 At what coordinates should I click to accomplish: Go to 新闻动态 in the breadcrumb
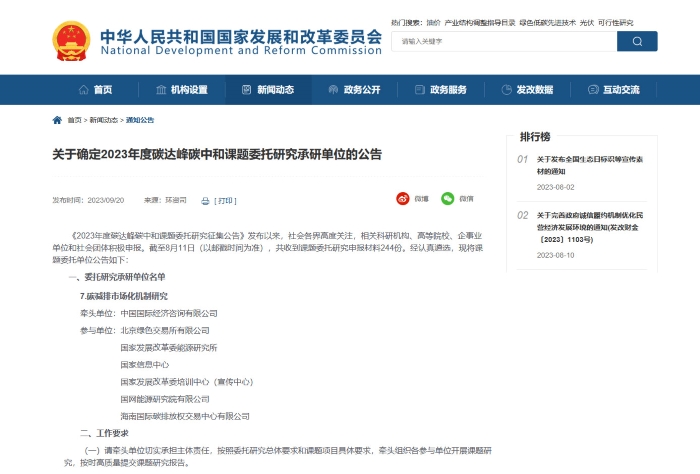pos(104,120)
